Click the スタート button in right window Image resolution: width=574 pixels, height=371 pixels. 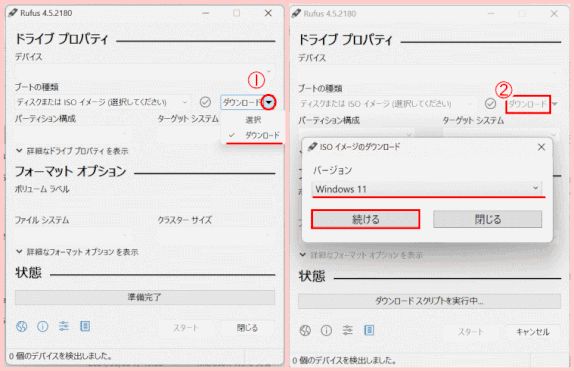pos(471,332)
